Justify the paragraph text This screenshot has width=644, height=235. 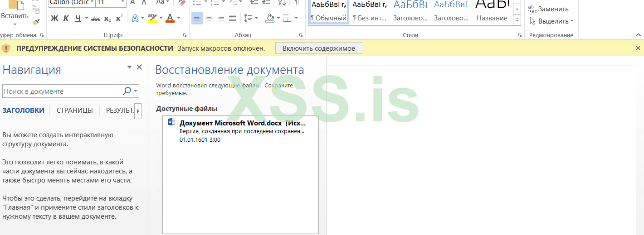coord(233,19)
